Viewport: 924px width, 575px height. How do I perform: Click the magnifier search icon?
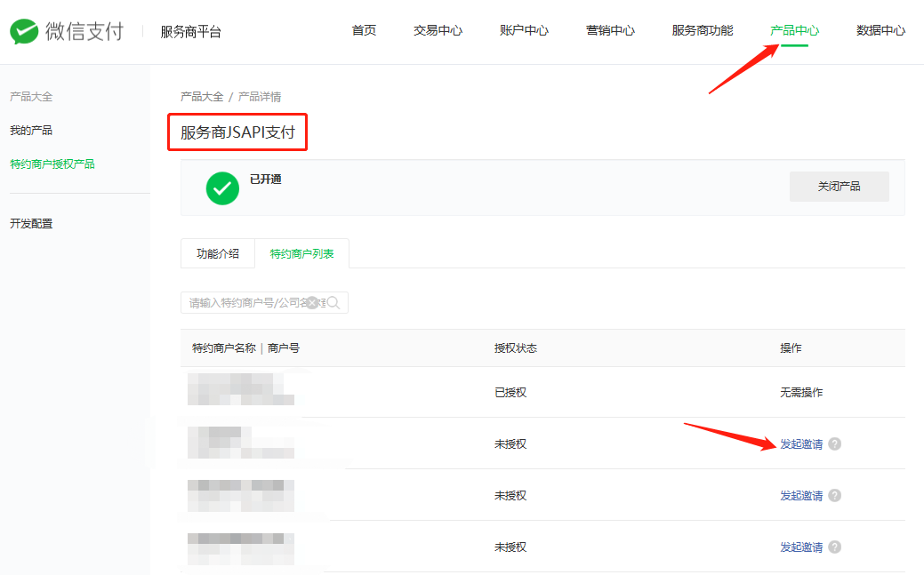click(x=333, y=303)
